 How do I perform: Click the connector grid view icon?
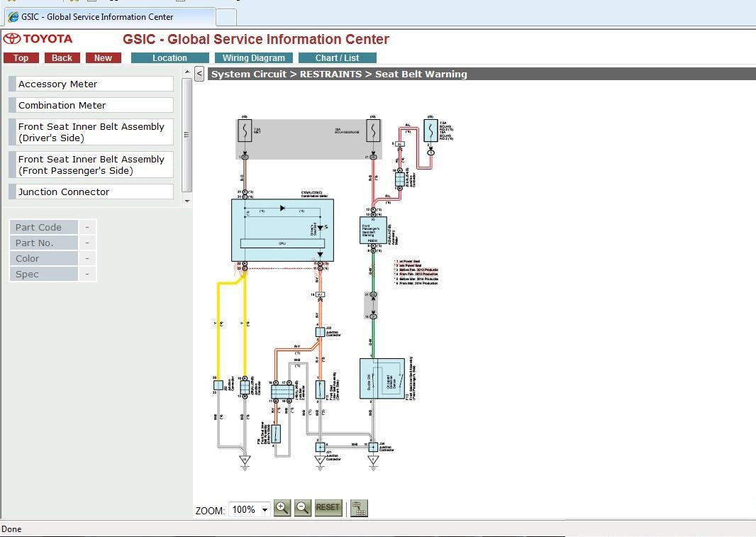[x=359, y=508]
